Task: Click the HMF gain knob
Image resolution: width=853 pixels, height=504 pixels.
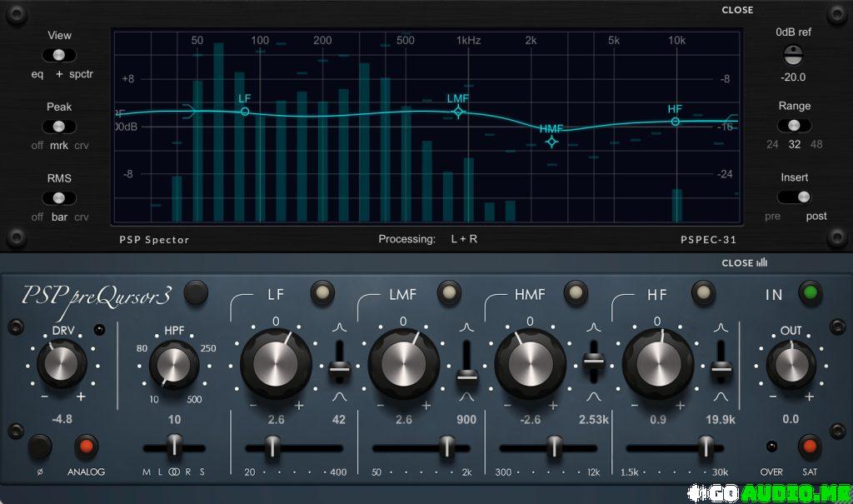Action: (530, 364)
